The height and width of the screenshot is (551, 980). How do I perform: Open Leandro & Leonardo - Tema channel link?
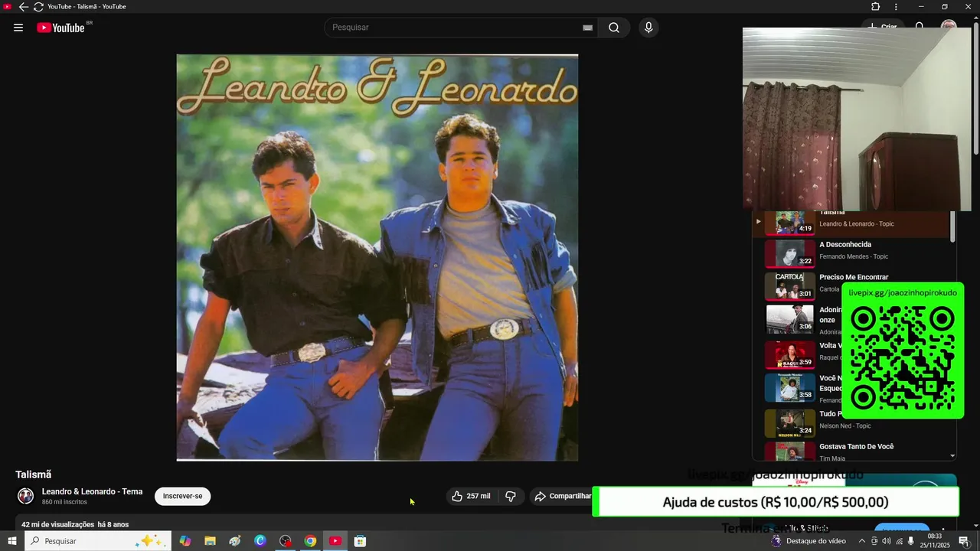point(92,491)
